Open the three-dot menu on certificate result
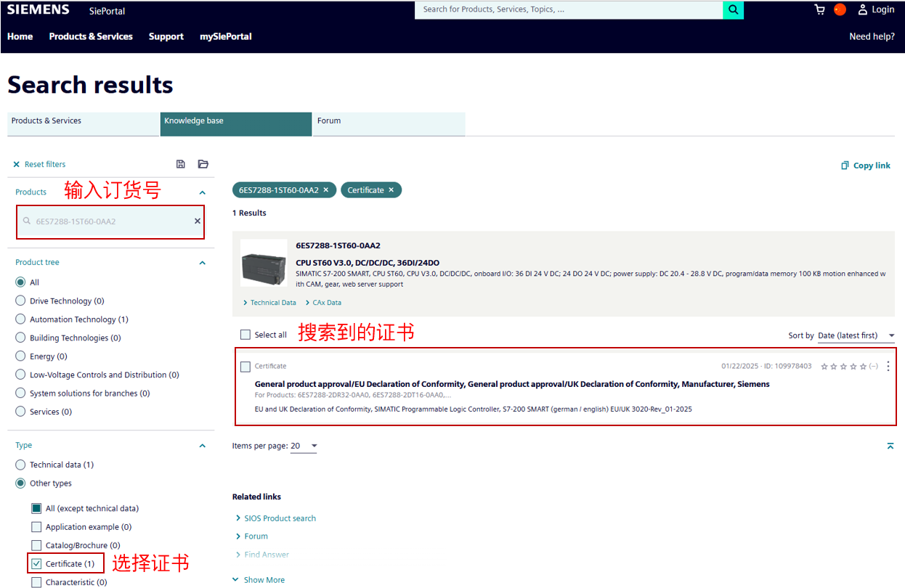Screen dimensions: 905x588 (x=888, y=367)
